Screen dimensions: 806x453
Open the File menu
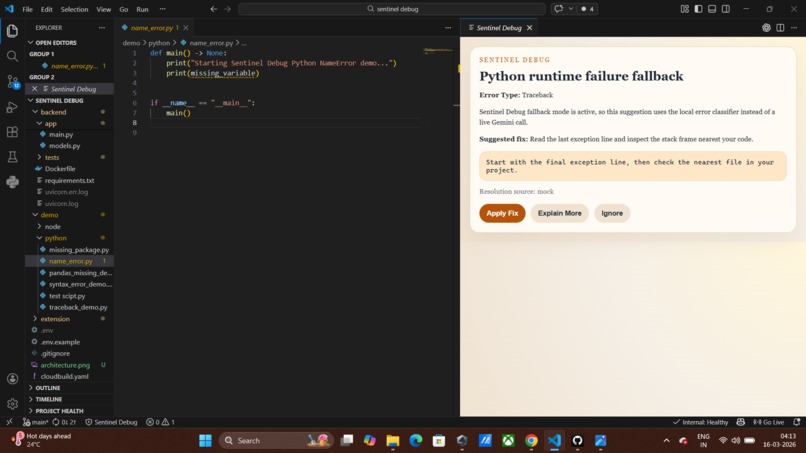click(x=27, y=9)
